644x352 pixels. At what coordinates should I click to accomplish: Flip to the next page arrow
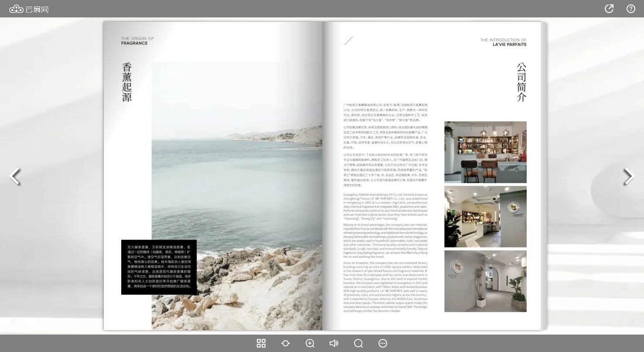tap(628, 176)
